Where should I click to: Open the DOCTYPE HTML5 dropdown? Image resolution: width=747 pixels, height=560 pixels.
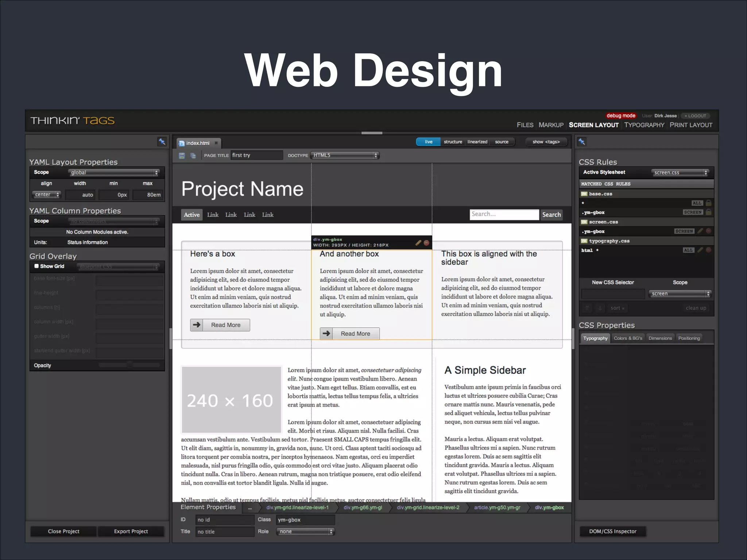(345, 155)
